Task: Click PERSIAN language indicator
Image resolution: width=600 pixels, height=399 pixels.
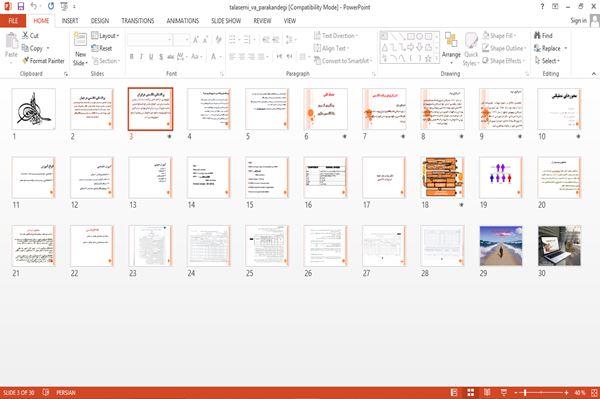Action: (66, 392)
